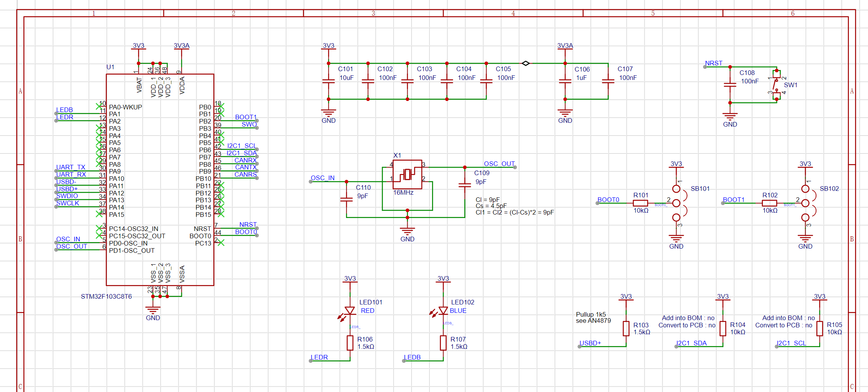Select the USBD+ label near R103
This screenshot has width=868, height=392.
590,343
